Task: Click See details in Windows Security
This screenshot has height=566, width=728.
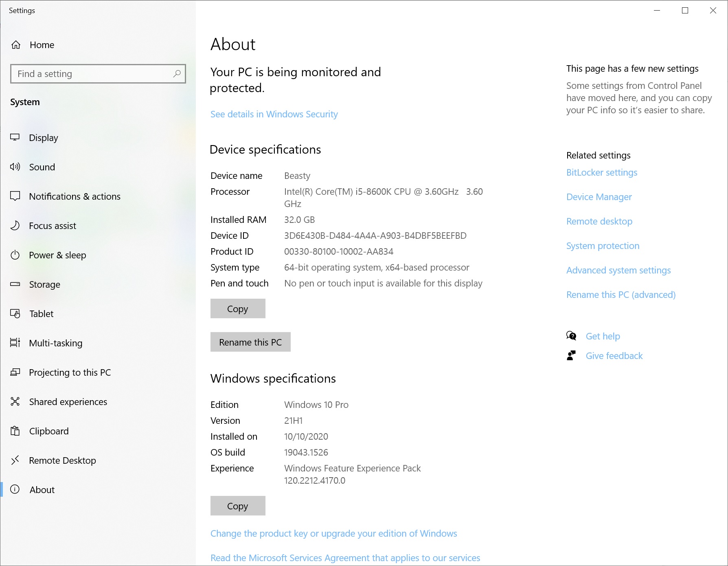Action: [x=274, y=114]
